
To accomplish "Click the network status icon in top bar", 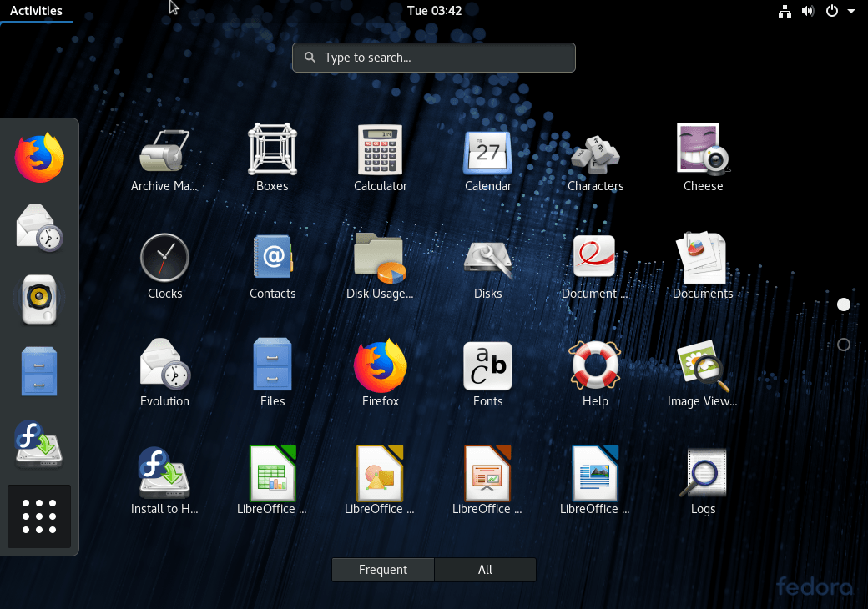I will point(785,11).
